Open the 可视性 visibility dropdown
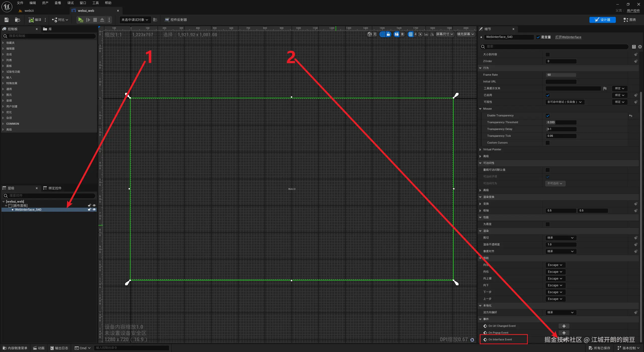 click(565, 102)
